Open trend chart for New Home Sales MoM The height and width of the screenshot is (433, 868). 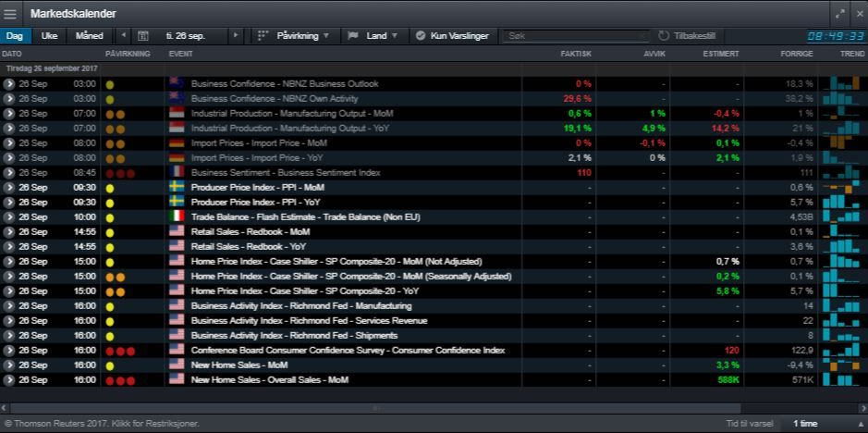[841, 365]
